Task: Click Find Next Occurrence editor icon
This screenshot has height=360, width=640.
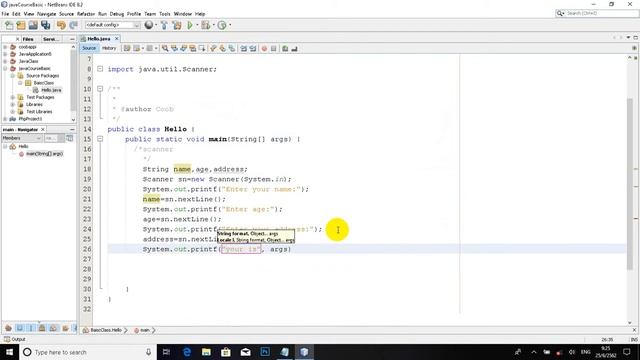Action: click(x=184, y=49)
